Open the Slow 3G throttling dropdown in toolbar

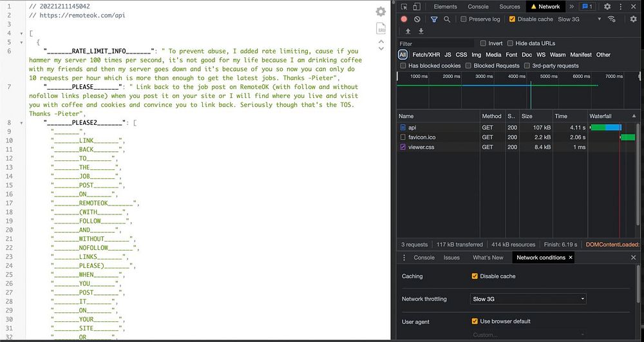(579, 19)
